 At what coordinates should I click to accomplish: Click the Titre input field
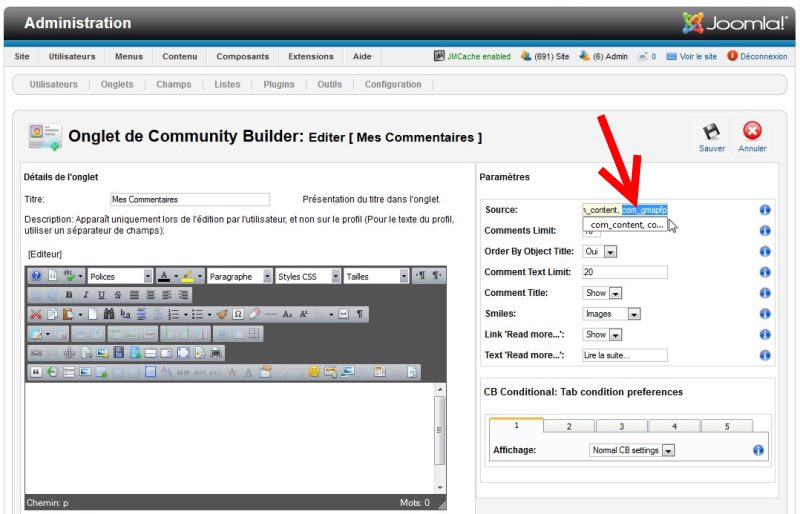pyautogui.click(x=190, y=200)
